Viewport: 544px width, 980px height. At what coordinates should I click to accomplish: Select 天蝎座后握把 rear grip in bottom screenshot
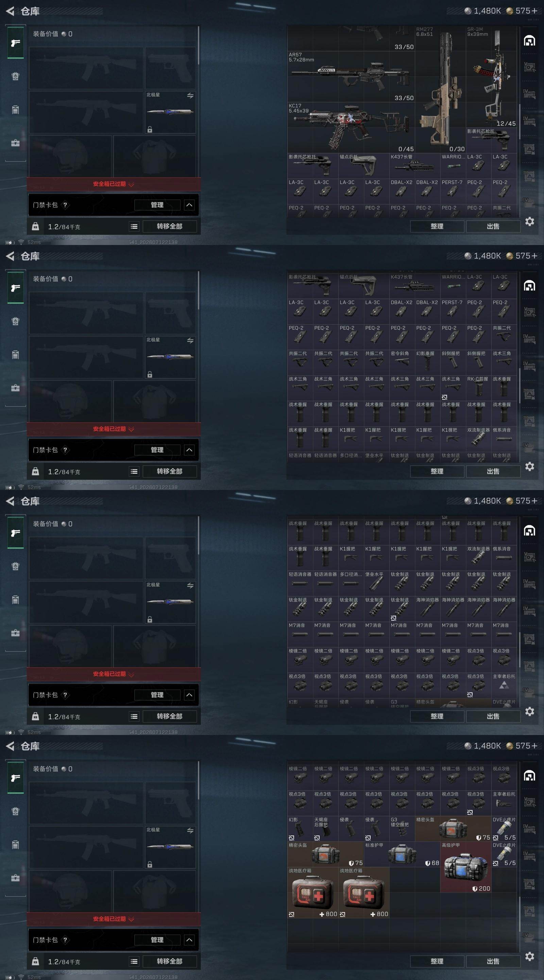coord(325,828)
